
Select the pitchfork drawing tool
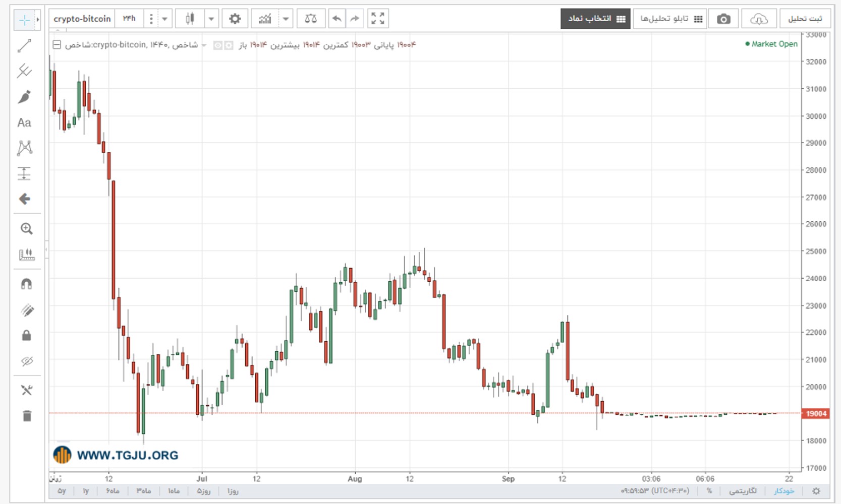(24, 71)
